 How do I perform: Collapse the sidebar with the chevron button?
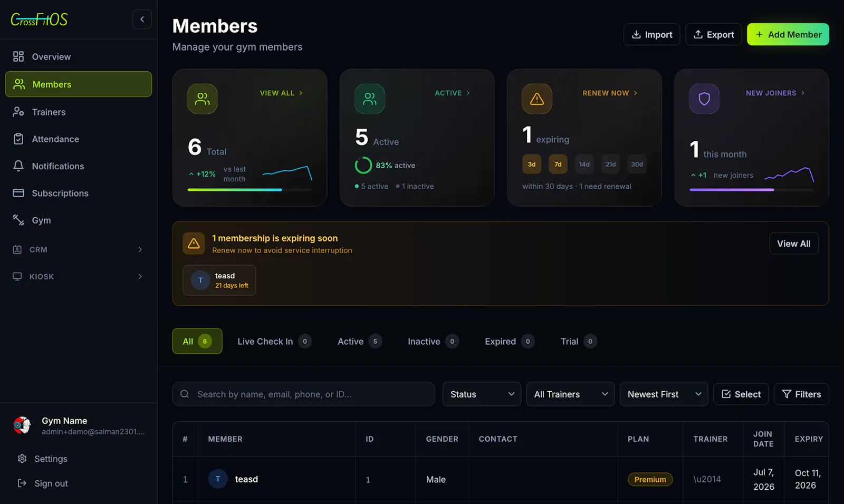click(142, 20)
